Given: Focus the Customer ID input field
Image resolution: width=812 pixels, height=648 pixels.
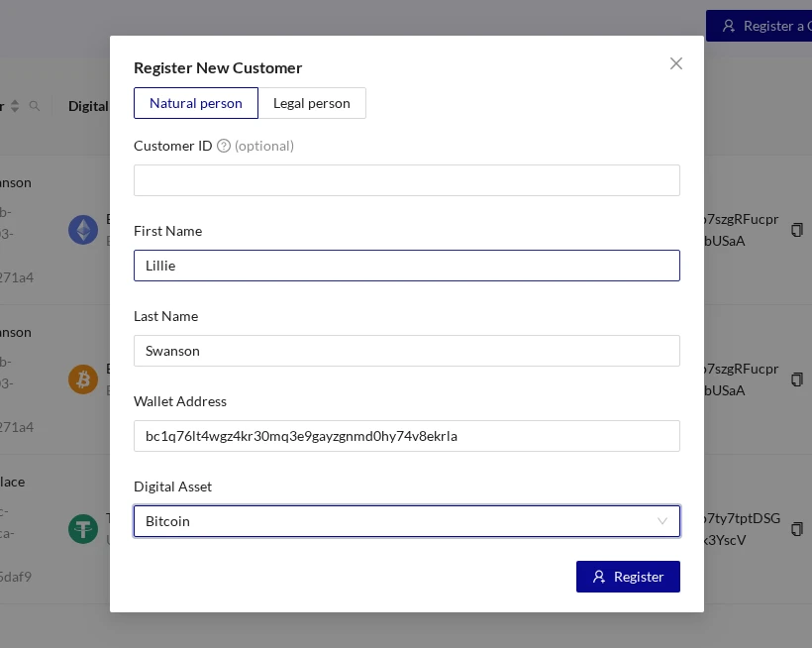Looking at the screenshot, I should pyautogui.click(x=407, y=180).
